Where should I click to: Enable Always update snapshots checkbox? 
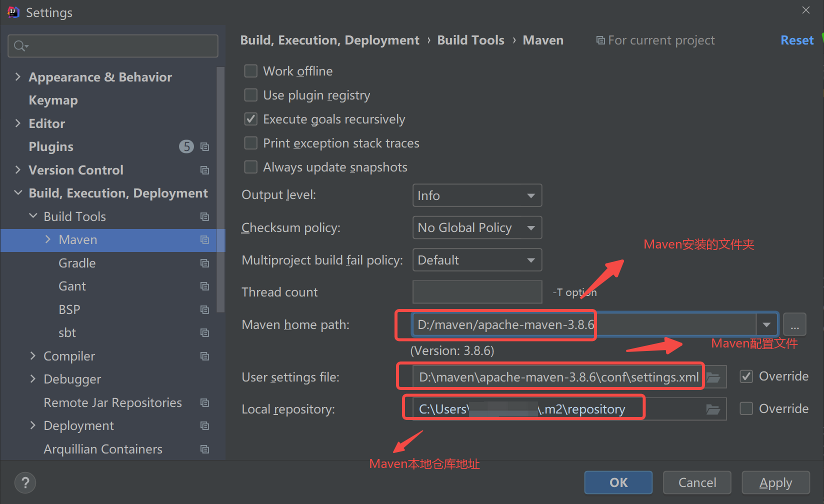250,167
